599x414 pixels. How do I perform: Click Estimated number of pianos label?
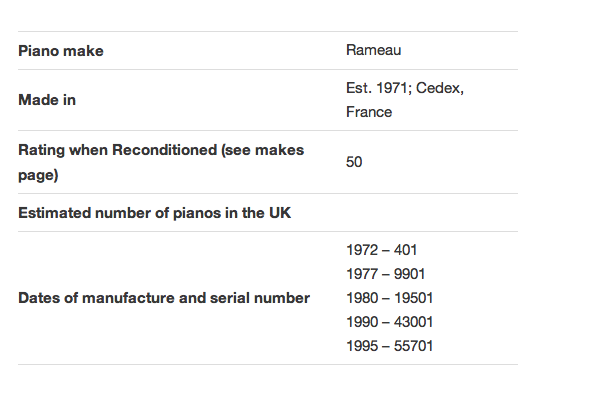click(154, 213)
